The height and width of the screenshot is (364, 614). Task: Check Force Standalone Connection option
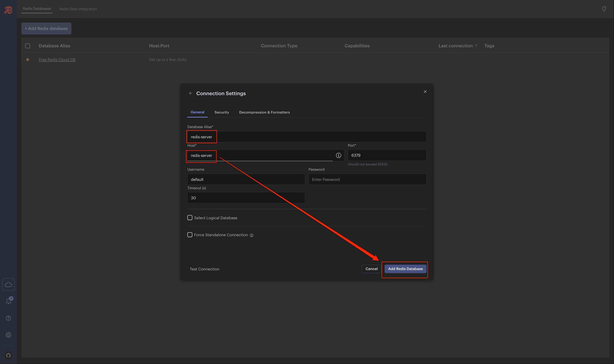[x=190, y=235]
